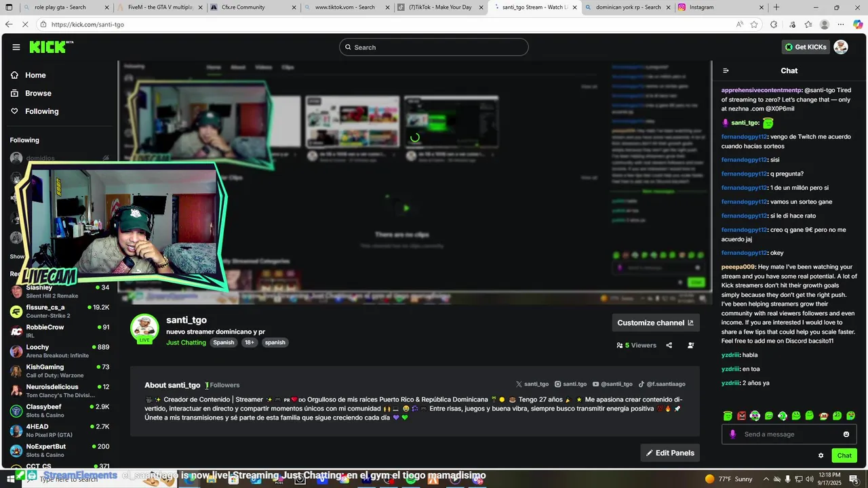This screenshot has height=488, width=868.
Task: Collapse the chat panel with arrow icon
Action: click(726, 70)
